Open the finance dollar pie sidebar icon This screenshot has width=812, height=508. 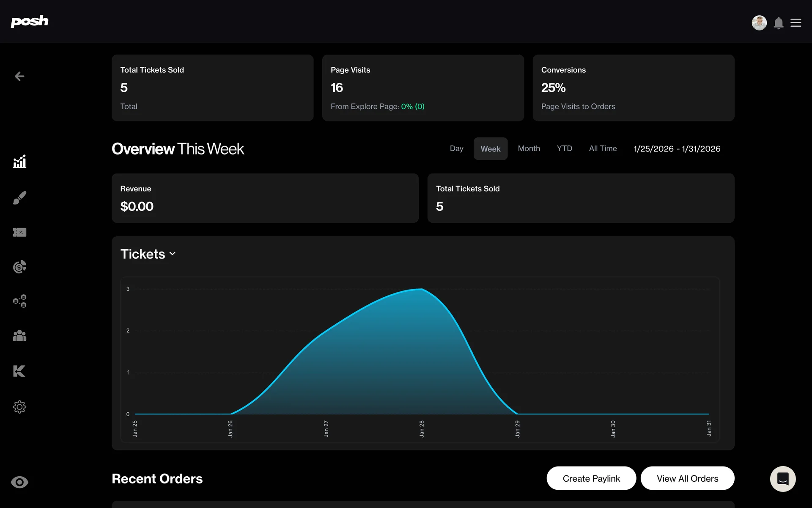[19, 267]
